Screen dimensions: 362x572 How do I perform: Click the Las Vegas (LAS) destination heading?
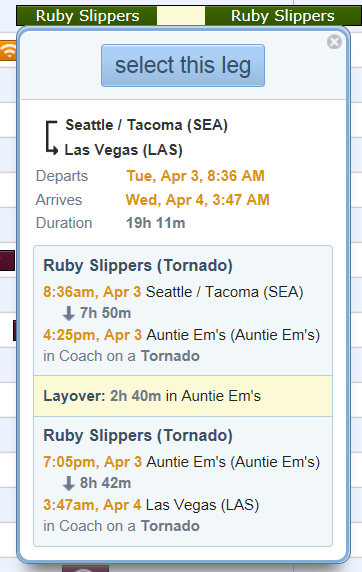tap(123, 150)
